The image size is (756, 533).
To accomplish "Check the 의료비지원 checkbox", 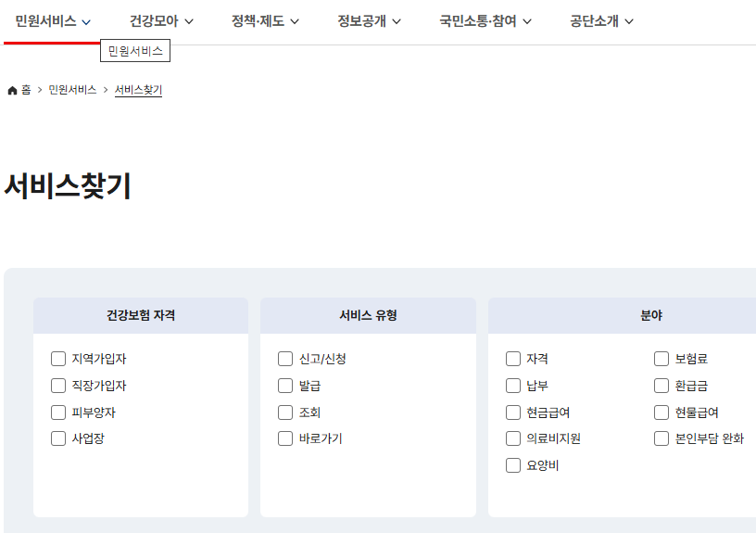I will [513, 438].
